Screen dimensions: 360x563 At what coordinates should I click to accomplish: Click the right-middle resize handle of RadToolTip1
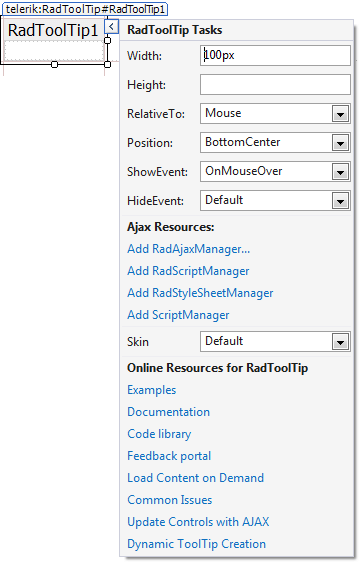[107, 40]
